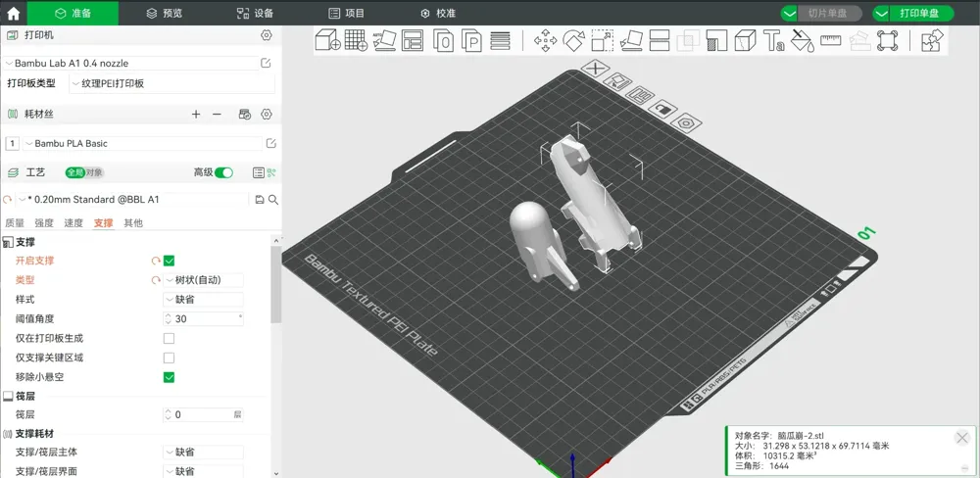Image resolution: width=980 pixels, height=478 pixels.
Task: Select the Text shape tool
Action: click(774, 40)
